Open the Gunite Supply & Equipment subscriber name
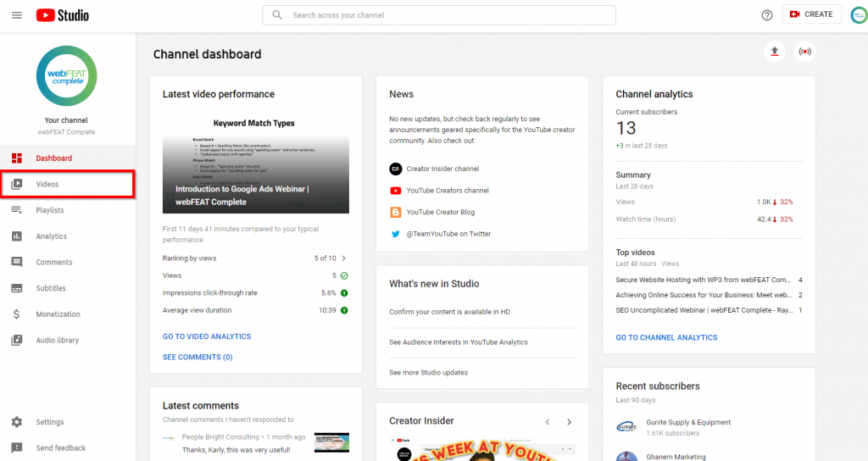The width and height of the screenshot is (868, 461). click(x=688, y=422)
